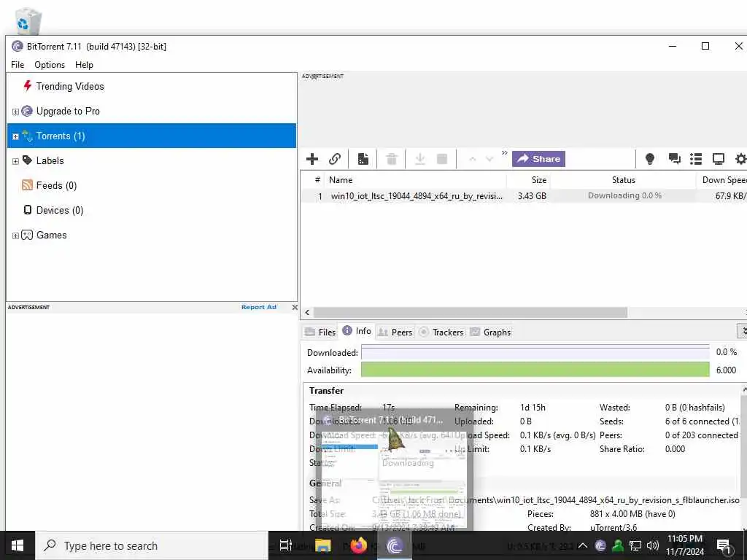Close the sidebar advertisement panel
The width and height of the screenshot is (747, 560).
click(x=295, y=307)
